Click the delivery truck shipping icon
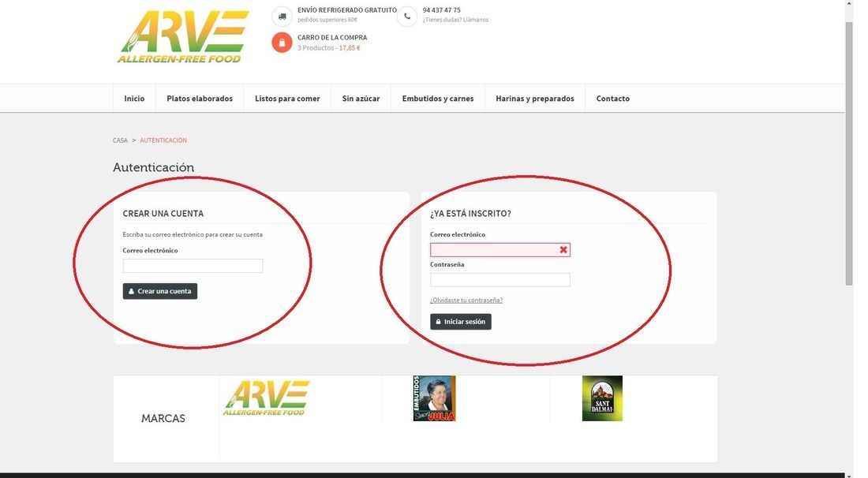This screenshot has width=868, height=478. pos(282,16)
